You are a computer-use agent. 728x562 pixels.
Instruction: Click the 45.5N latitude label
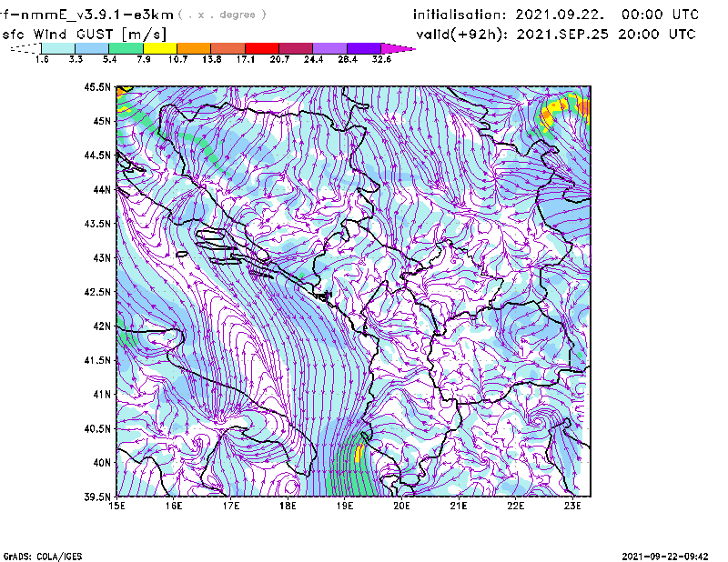[97, 86]
